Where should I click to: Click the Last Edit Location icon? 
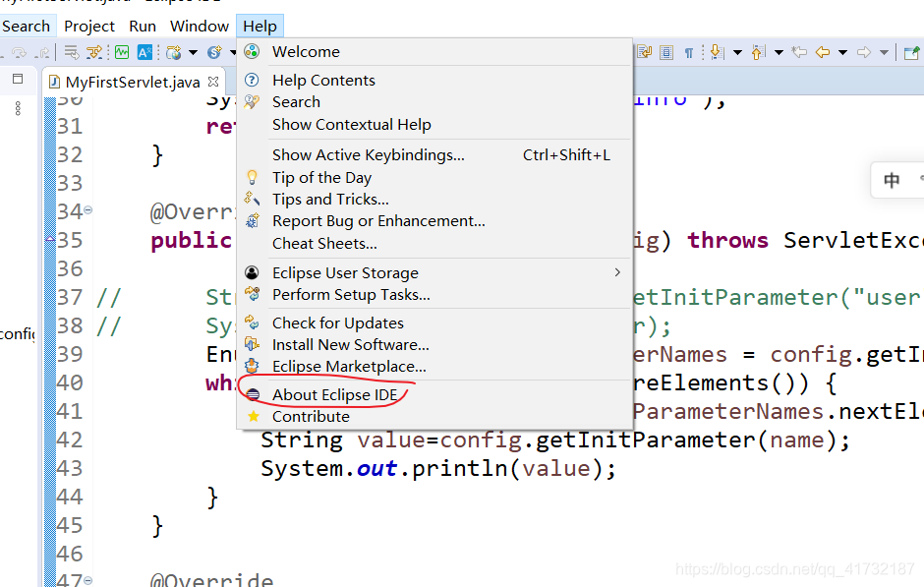[799, 52]
